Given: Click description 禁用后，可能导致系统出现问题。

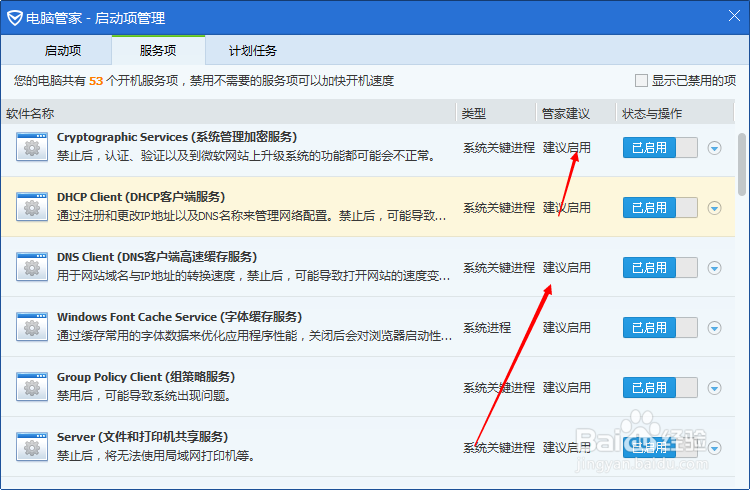Looking at the screenshot, I should pyautogui.click(x=144, y=395).
